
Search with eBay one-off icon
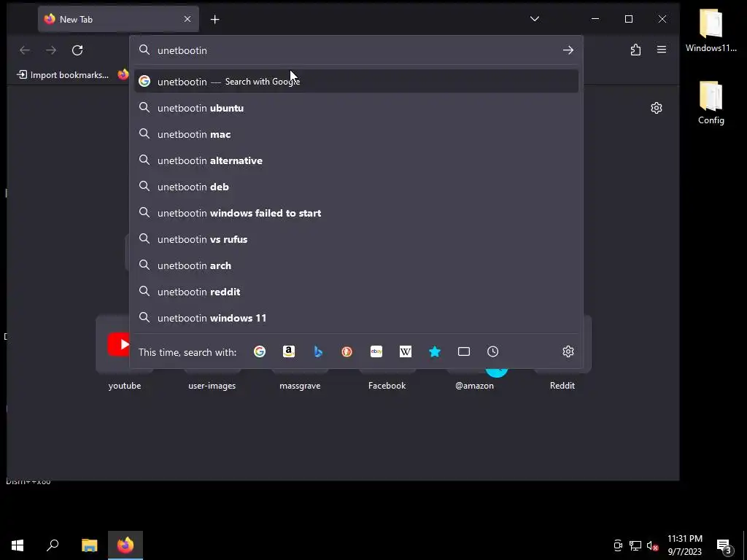pos(376,351)
